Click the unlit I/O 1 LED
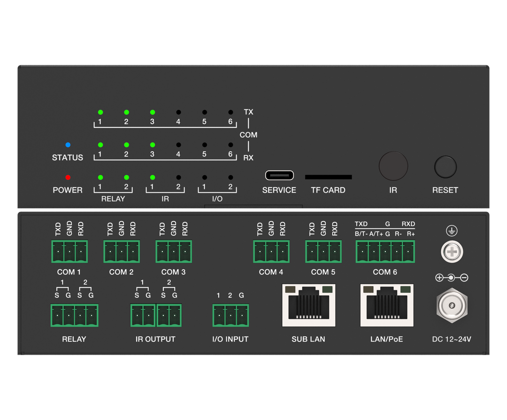The image size is (507, 420). tap(205, 177)
